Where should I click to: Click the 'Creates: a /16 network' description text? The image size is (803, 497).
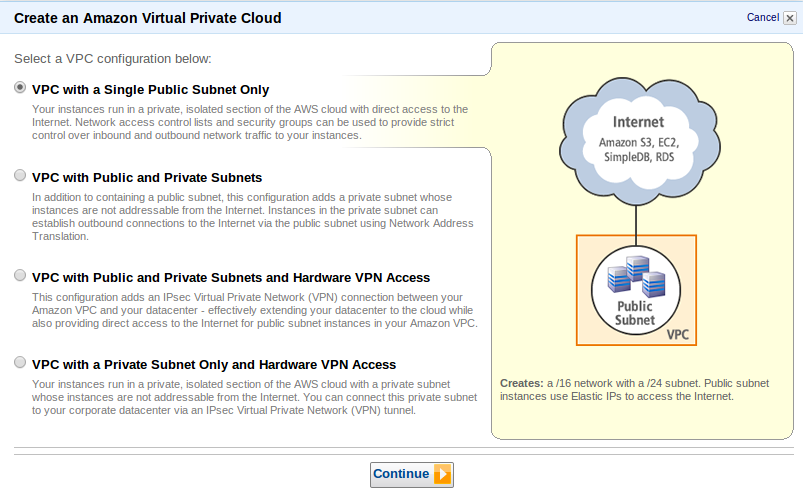pyautogui.click(x=635, y=390)
